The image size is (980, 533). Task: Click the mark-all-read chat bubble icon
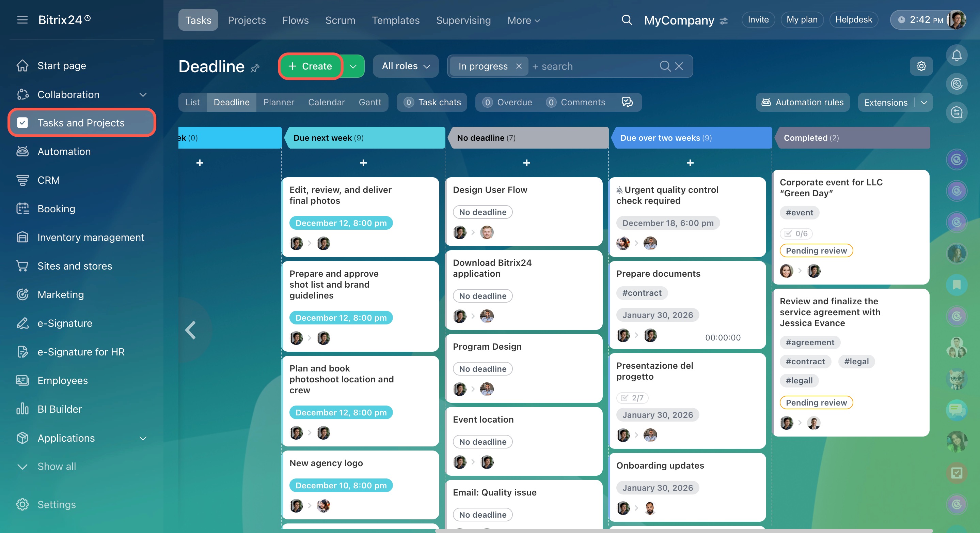(x=627, y=102)
